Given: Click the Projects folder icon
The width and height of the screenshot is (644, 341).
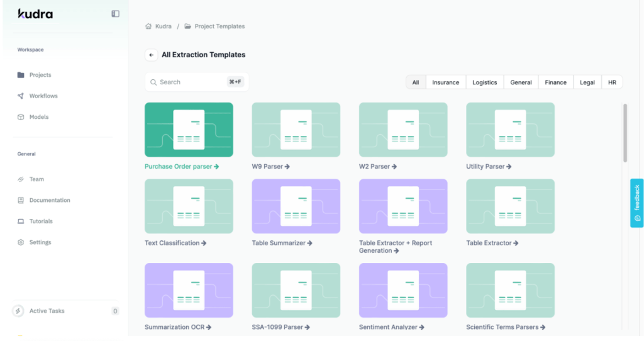Looking at the screenshot, I should [21, 75].
